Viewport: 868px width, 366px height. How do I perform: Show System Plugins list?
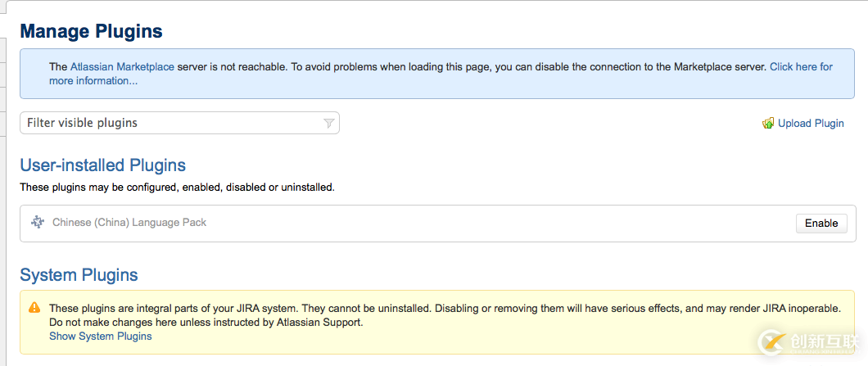tap(100, 336)
